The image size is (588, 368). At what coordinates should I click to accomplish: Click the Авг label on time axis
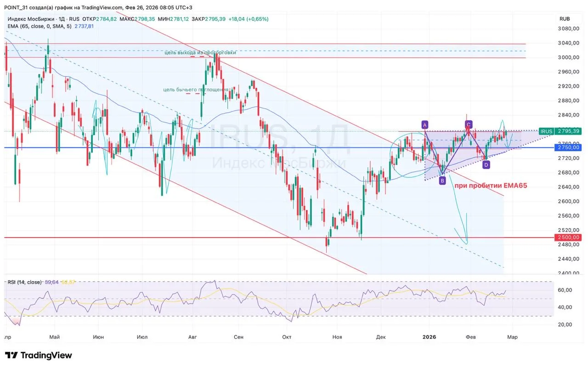[x=193, y=337]
